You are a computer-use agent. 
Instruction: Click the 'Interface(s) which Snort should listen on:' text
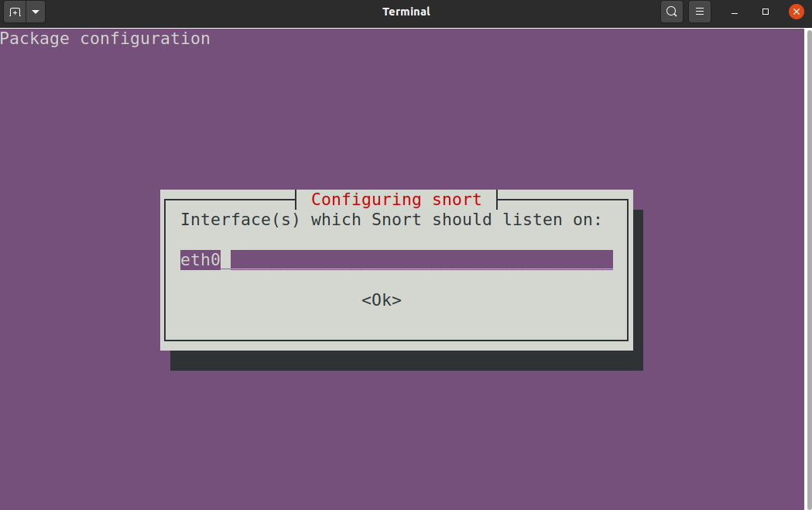(x=391, y=220)
